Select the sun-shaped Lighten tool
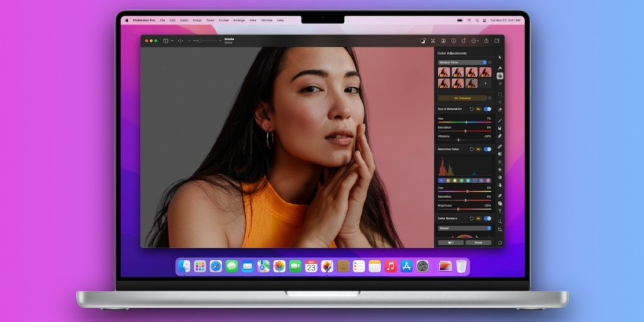 pos(500,169)
